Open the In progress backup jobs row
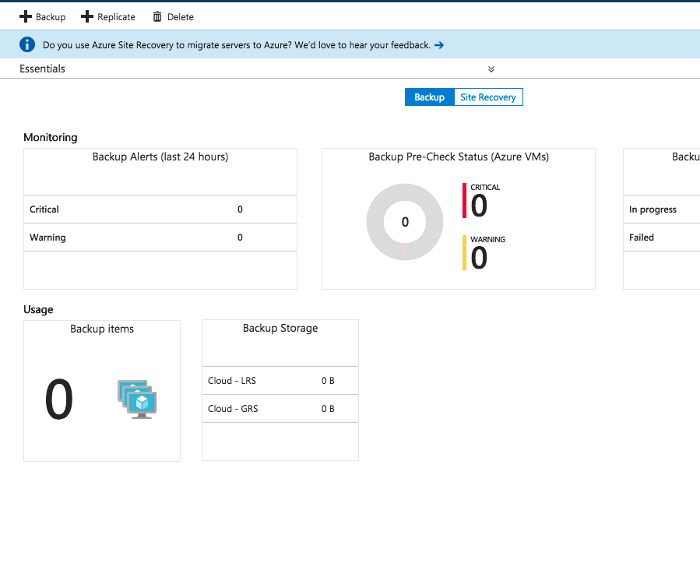The width and height of the screenshot is (700, 588). 662,209
